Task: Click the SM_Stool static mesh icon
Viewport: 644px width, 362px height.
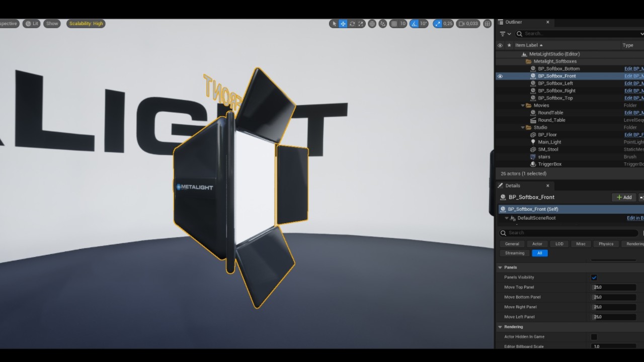Action: coord(533,150)
